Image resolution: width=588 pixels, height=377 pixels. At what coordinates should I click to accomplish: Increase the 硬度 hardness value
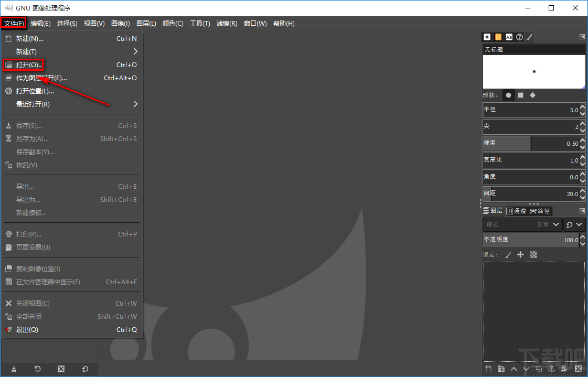582,141
